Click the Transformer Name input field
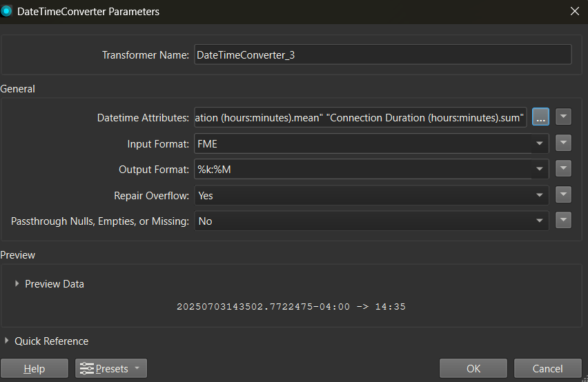This screenshot has height=382, width=588. tap(383, 54)
